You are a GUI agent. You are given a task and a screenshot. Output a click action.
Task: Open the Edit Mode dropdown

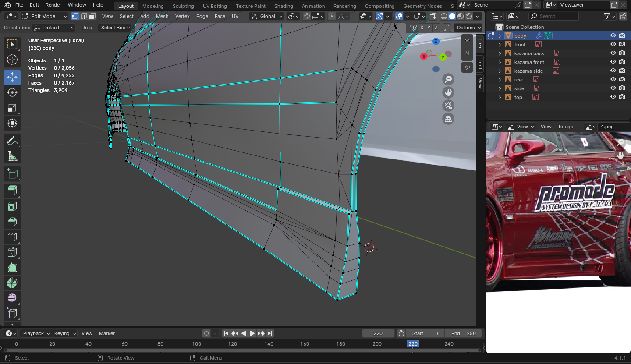pos(45,16)
